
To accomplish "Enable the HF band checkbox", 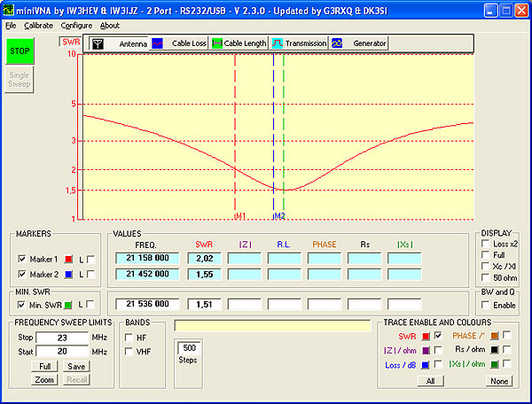I will pos(130,338).
